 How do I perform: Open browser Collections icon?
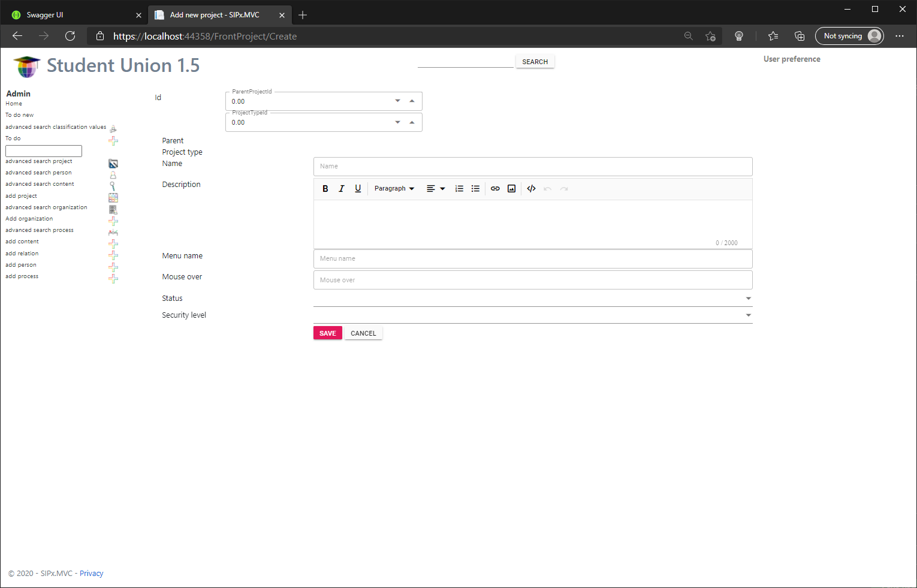click(800, 36)
